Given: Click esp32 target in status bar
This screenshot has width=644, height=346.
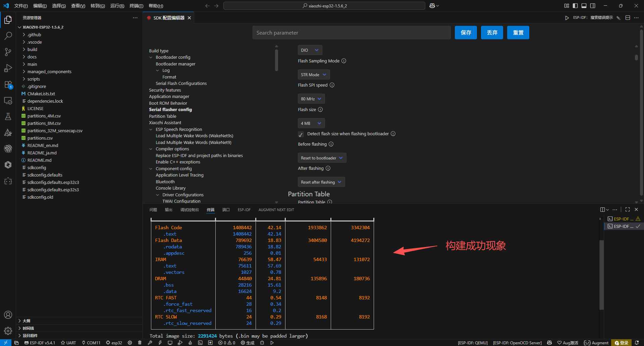Looking at the screenshot, I should click(114, 343).
